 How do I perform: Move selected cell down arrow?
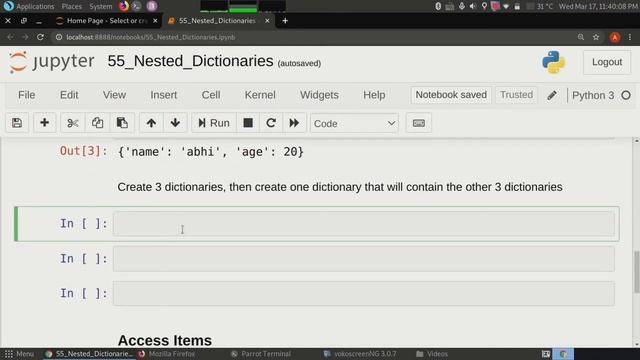pyautogui.click(x=175, y=123)
